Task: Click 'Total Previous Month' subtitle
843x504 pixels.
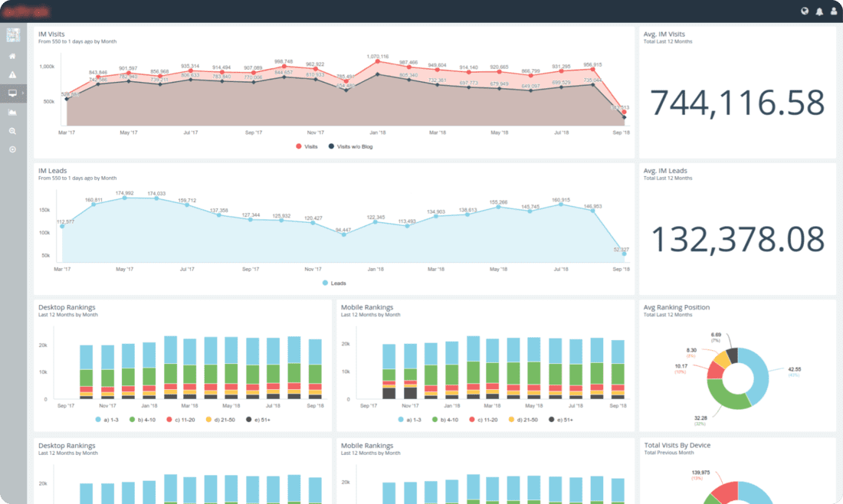Action: (669, 453)
